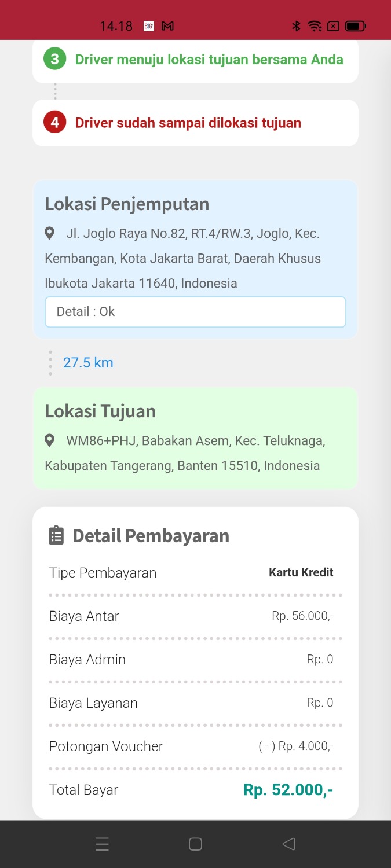Tap the Bluetooth status icon

pos(296,26)
